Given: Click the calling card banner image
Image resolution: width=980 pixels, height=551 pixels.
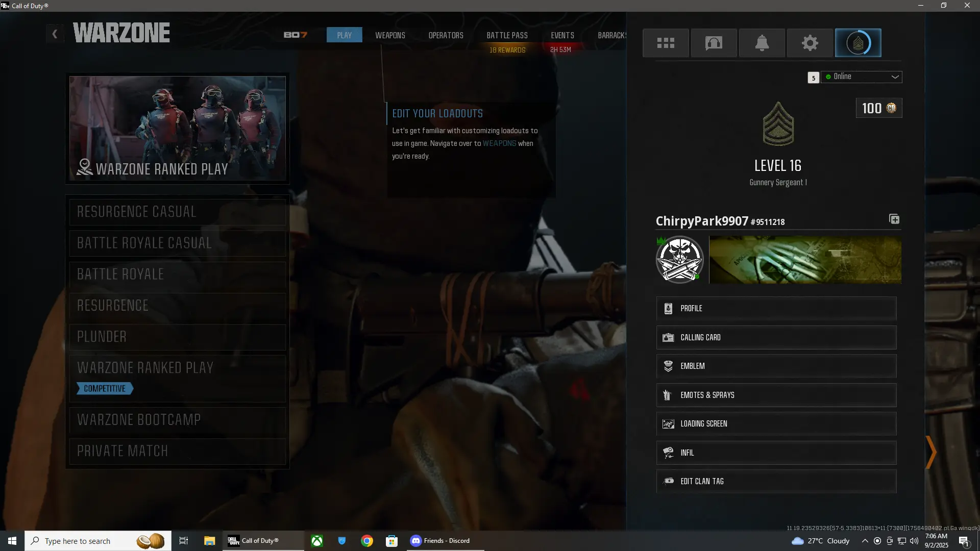Looking at the screenshot, I should coord(805,259).
